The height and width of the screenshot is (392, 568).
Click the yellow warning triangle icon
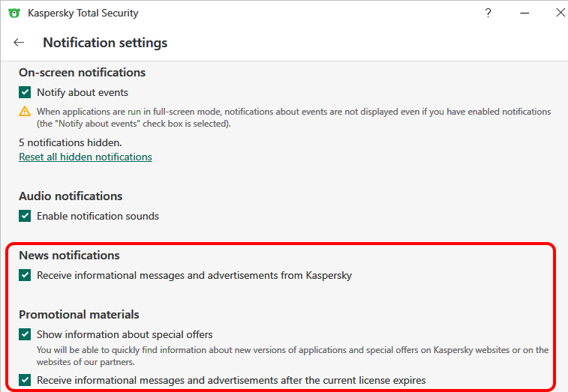(x=25, y=112)
